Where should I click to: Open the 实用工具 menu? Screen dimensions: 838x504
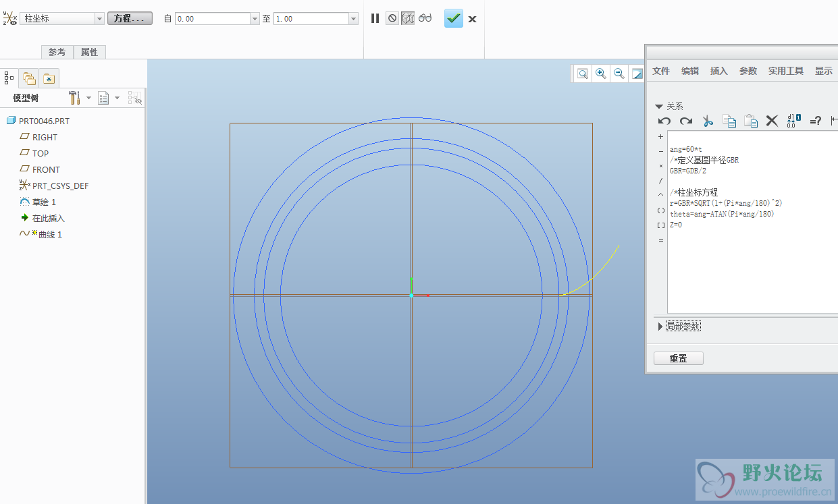click(785, 71)
